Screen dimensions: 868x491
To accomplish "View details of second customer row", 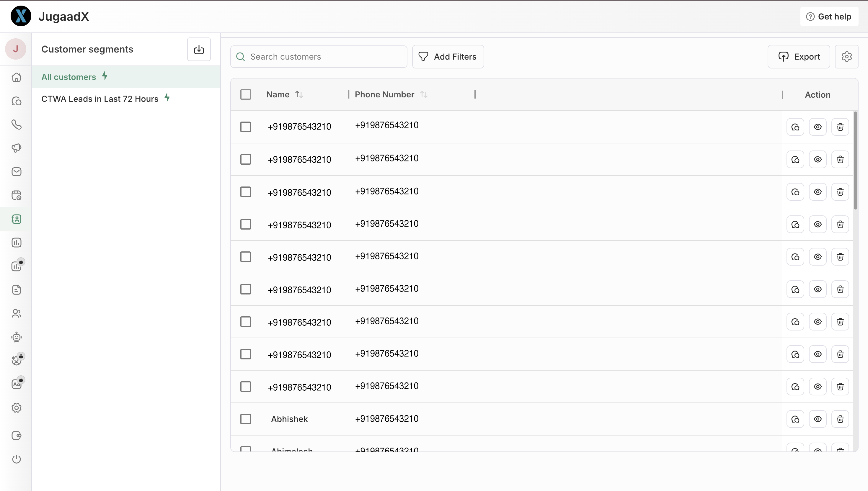I will point(818,160).
